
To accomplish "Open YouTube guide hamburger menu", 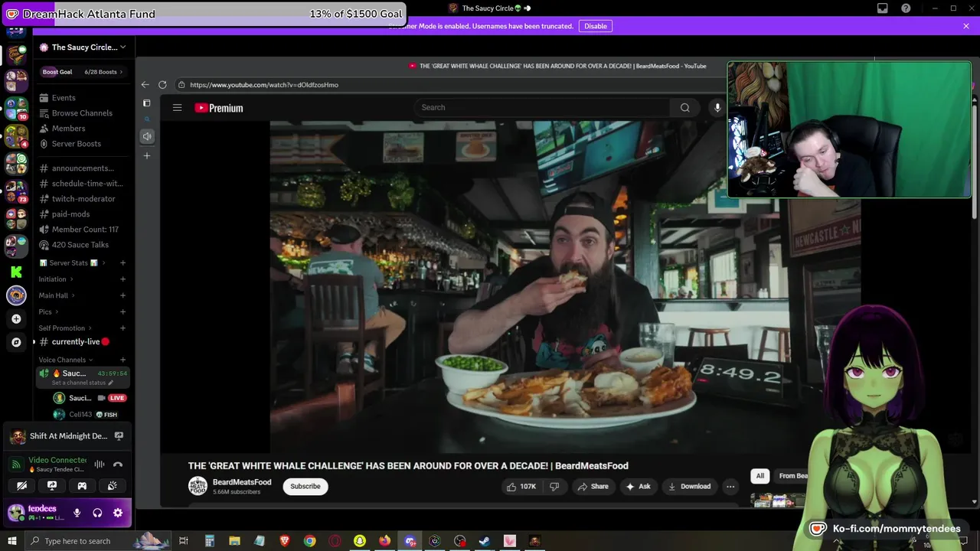I will pyautogui.click(x=177, y=108).
